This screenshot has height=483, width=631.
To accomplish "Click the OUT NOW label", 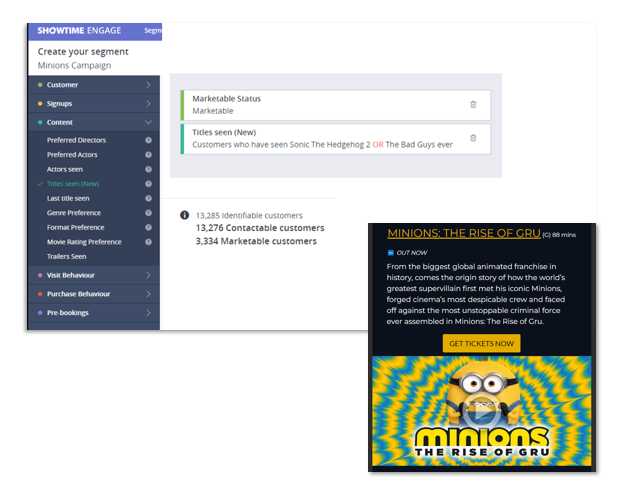I will click(x=412, y=253).
